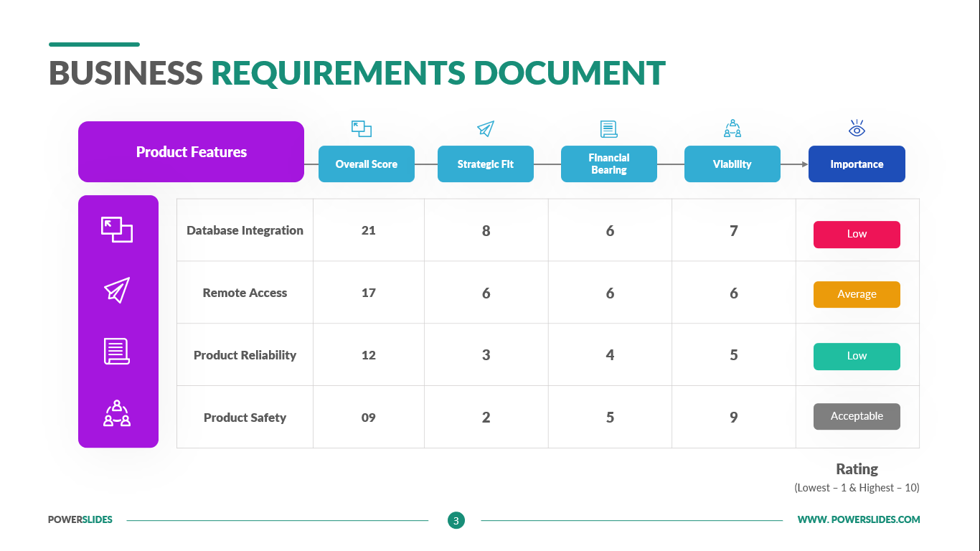The image size is (980, 551).
Task: Click the eye icon above Importance
Action: 857,129
